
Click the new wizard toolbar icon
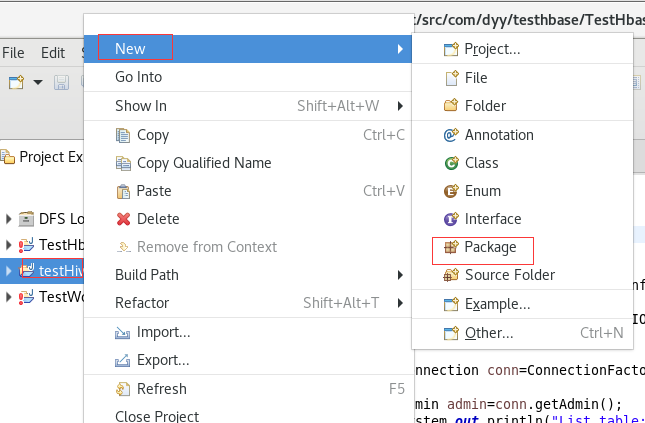coord(17,82)
